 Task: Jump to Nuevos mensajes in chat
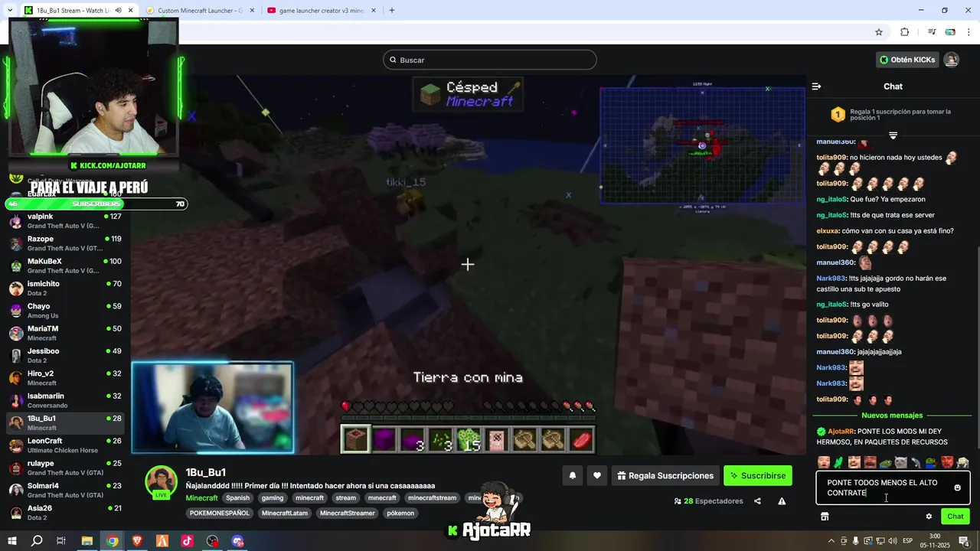[892, 416]
